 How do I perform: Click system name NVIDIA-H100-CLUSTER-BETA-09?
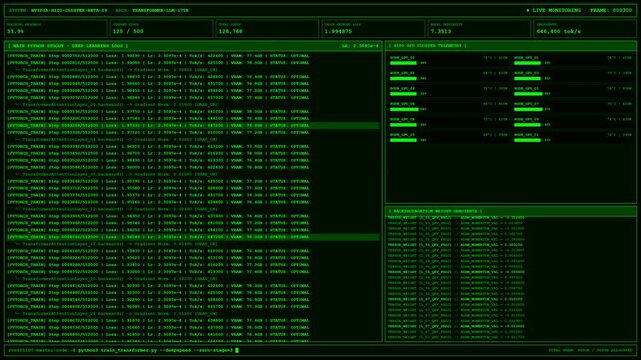click(x=69, y=10)
